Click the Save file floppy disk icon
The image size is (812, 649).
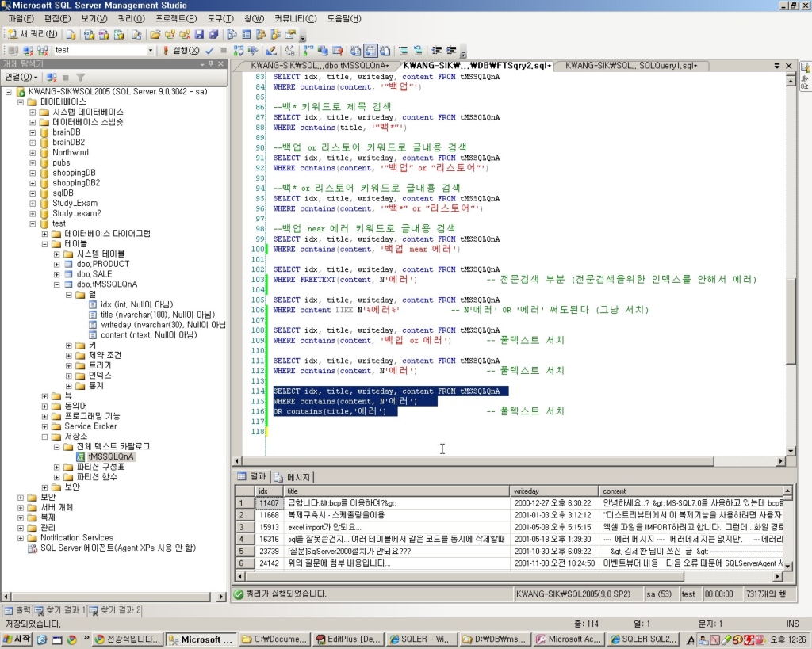tap(199, 34)
